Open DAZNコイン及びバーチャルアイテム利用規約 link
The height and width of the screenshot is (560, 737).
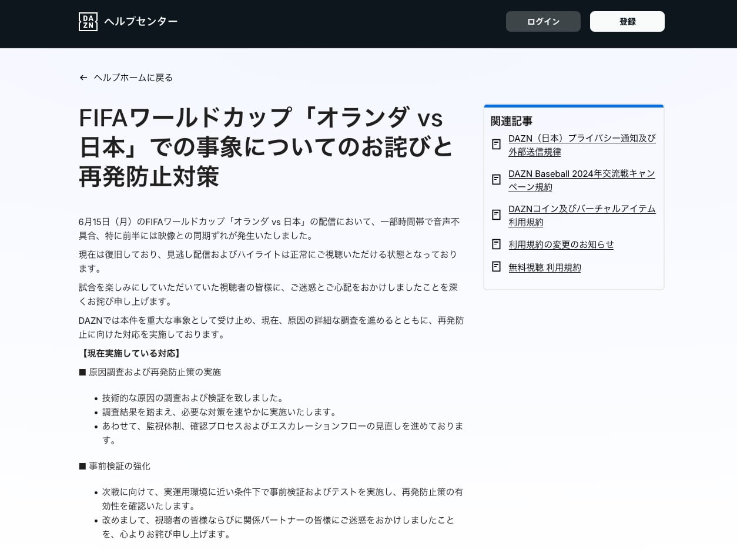point(582,216)
